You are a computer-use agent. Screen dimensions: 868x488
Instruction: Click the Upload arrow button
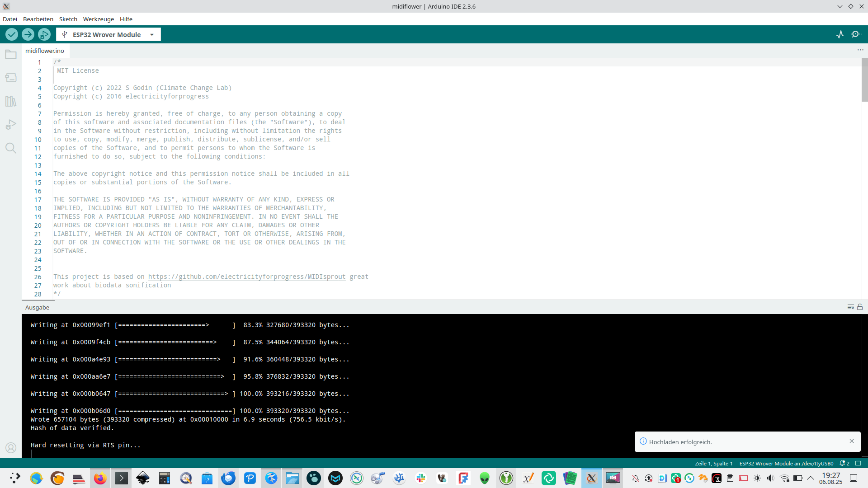(28, 34)
